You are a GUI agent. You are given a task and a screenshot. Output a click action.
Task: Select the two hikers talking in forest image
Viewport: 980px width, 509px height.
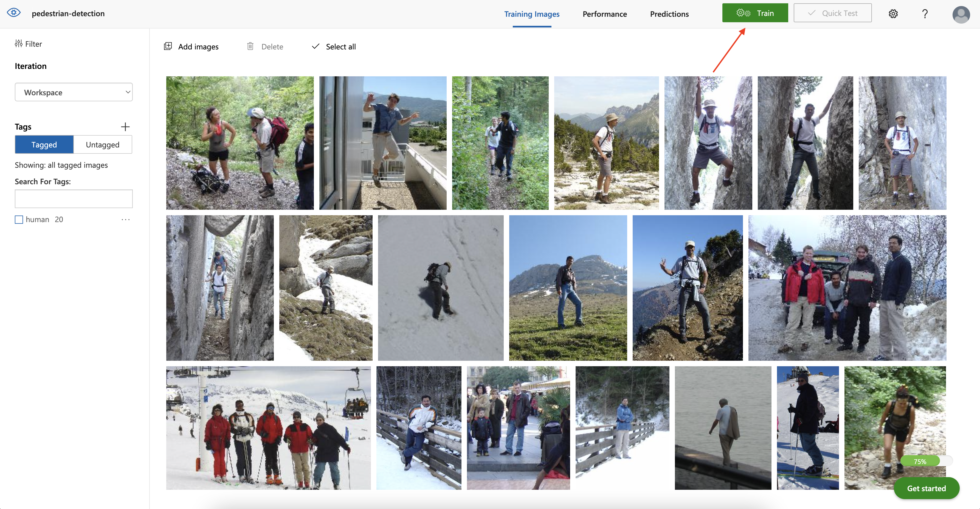pyautogui.click(x=240, y=143)
